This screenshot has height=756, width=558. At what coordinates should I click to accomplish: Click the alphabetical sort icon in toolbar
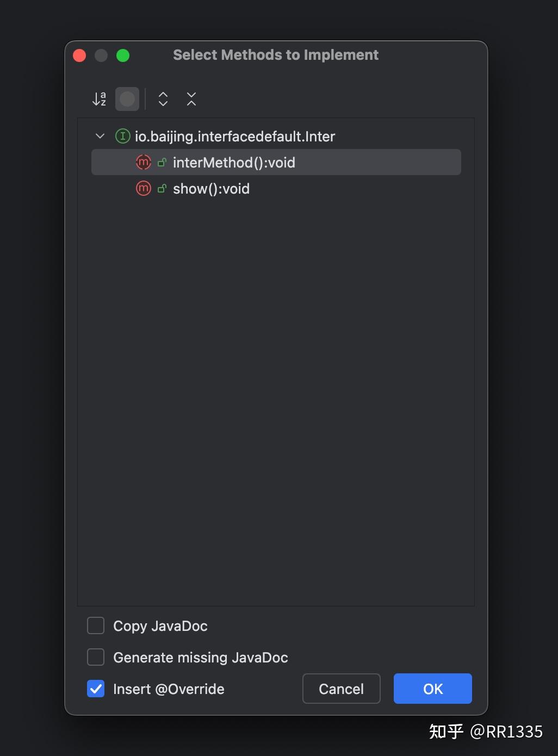tap(98, 98)
